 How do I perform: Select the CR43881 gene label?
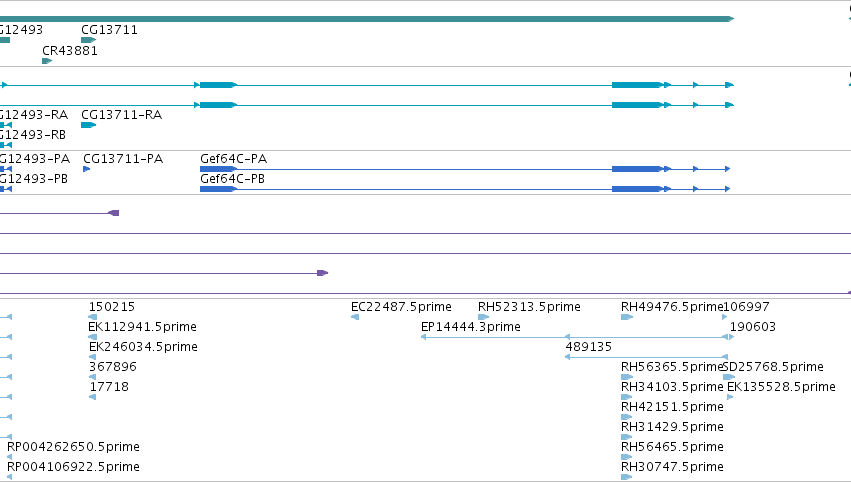(x=70, y=50)
